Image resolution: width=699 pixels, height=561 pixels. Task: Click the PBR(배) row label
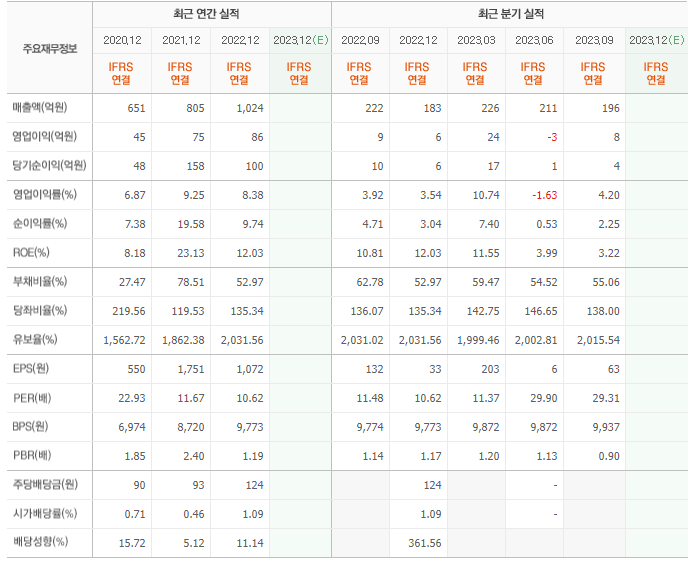(x=32, y=456)
